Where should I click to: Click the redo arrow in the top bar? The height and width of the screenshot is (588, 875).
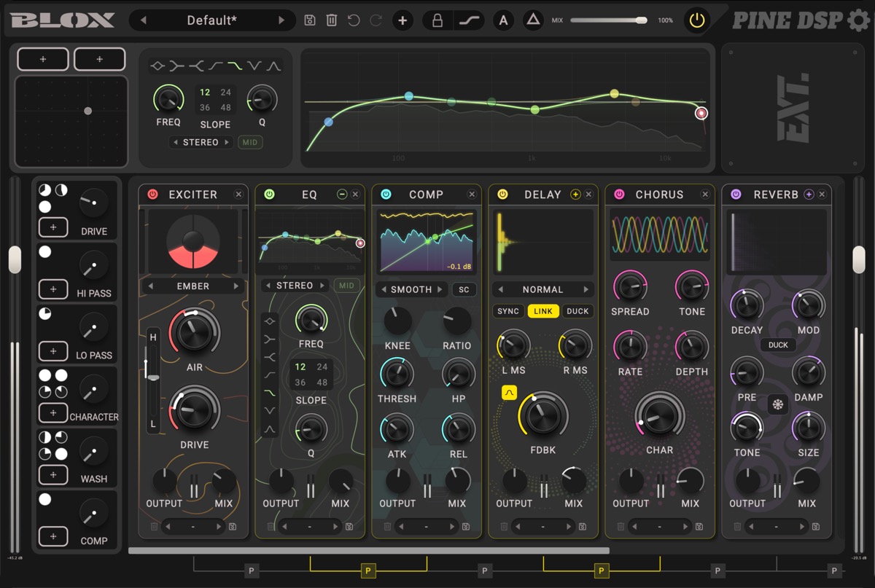pyautogui.click(x=376, y=20)
